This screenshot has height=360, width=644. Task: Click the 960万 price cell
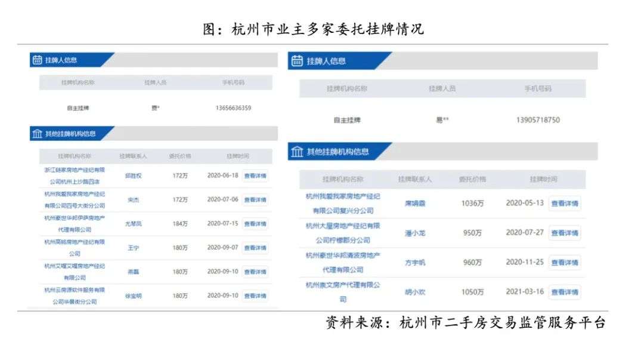472,263
